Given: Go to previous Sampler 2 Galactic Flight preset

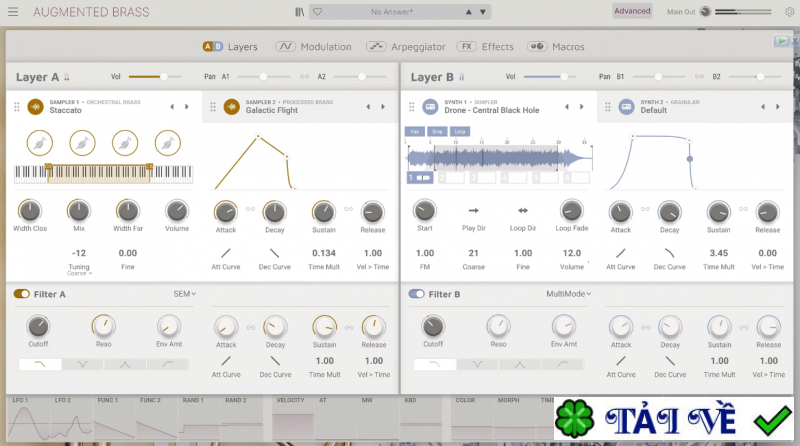Looking at the screenshot, I should pos(368,107).
